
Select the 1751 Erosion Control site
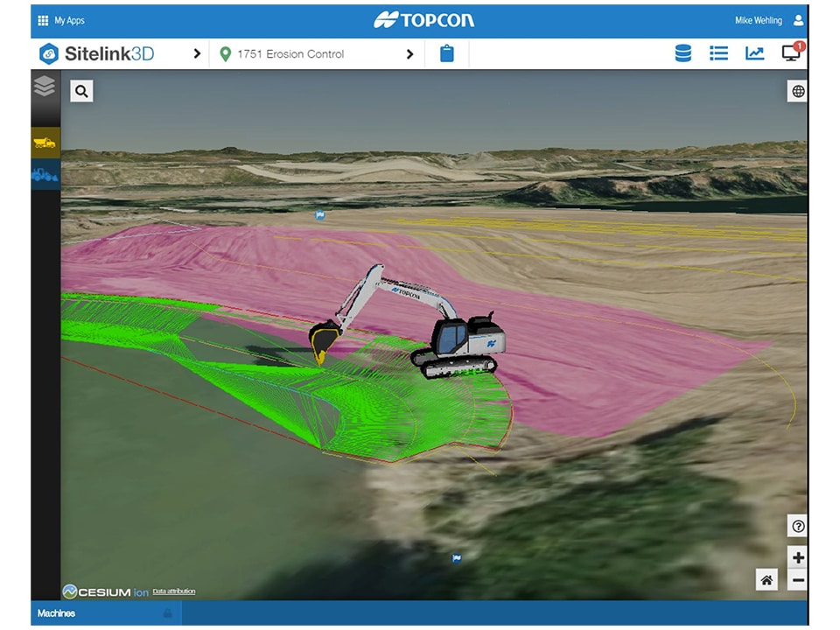tap(290, 54)
